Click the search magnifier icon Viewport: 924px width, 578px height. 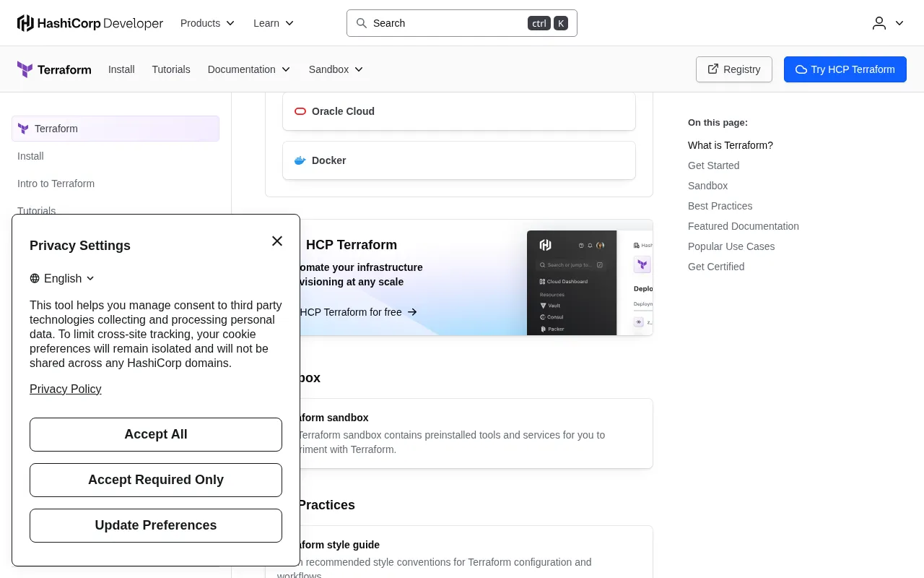coord(362,23)
